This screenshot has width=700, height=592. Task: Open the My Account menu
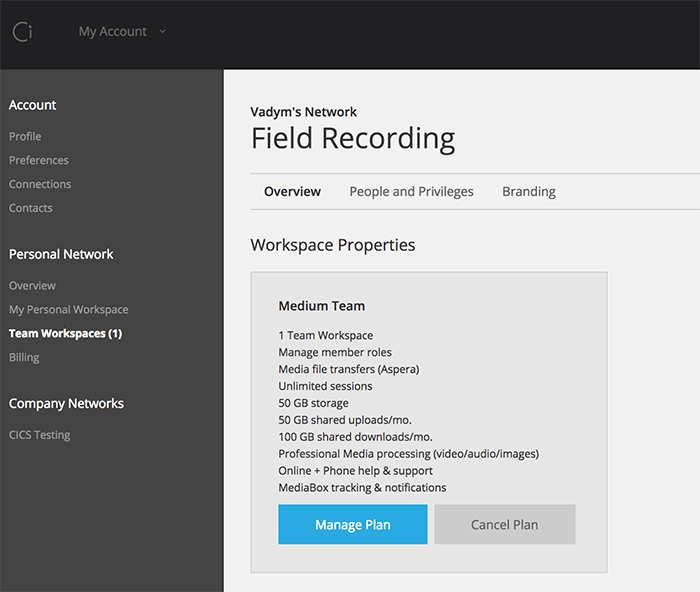click(x=112, y=32)
